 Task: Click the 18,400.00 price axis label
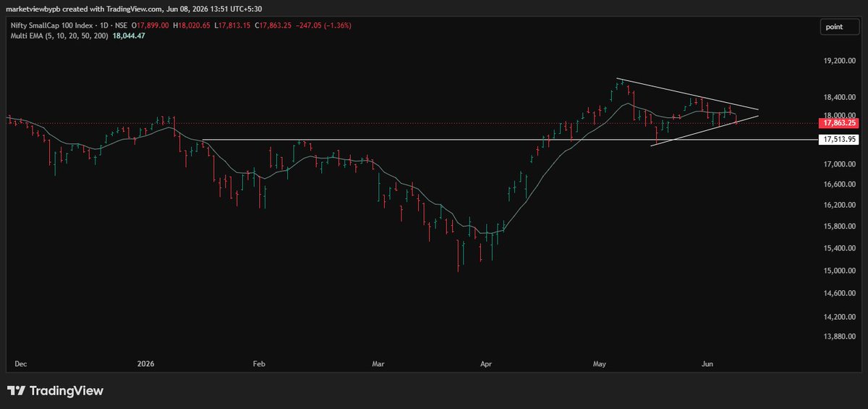(841, 97)
